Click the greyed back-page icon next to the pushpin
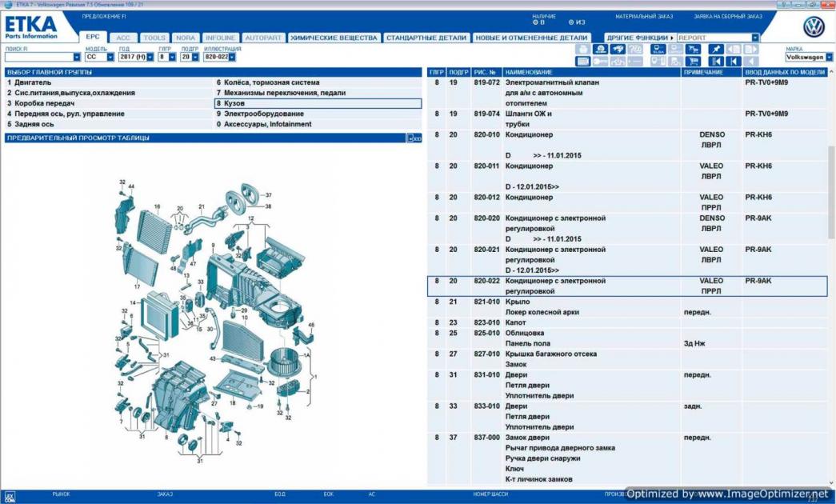 (x=733, y=49)
